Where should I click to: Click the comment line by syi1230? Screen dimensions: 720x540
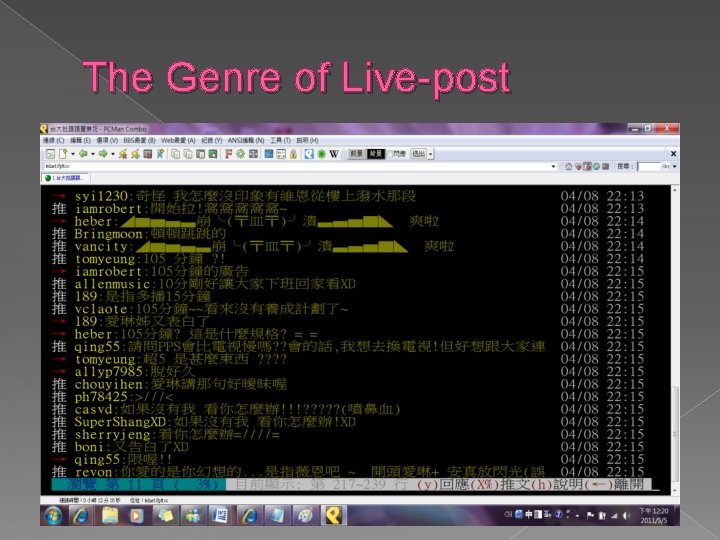point(348,196)
